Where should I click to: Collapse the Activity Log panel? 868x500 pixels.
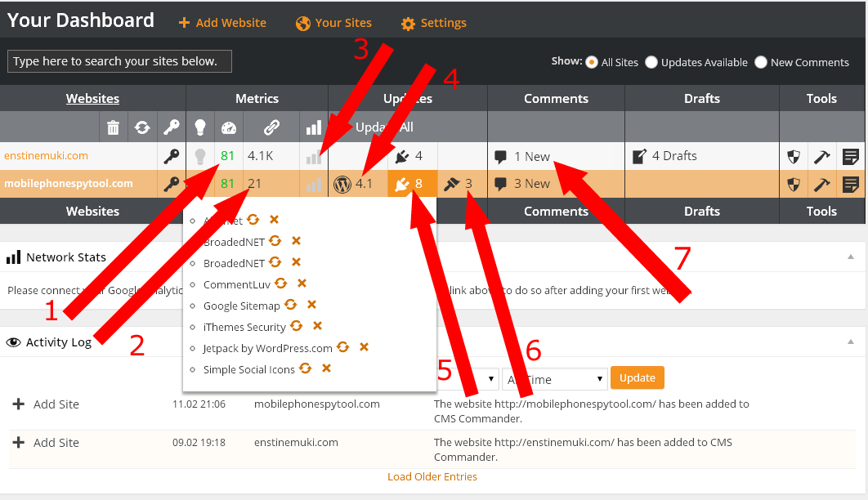pos(851,342)
